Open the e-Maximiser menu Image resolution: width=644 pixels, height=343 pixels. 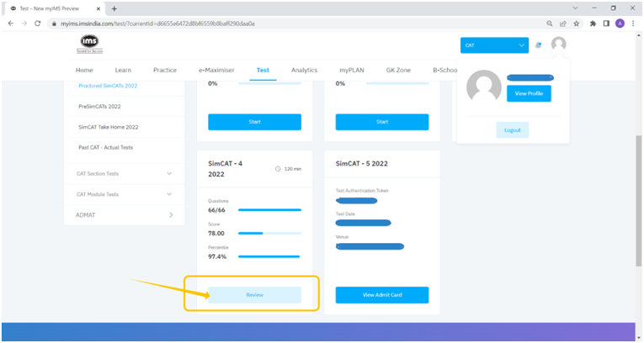(216, 70)
